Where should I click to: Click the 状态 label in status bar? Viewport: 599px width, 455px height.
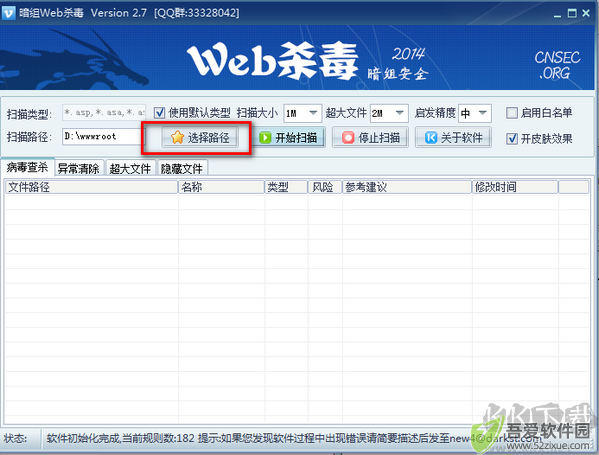click(15, 438)
